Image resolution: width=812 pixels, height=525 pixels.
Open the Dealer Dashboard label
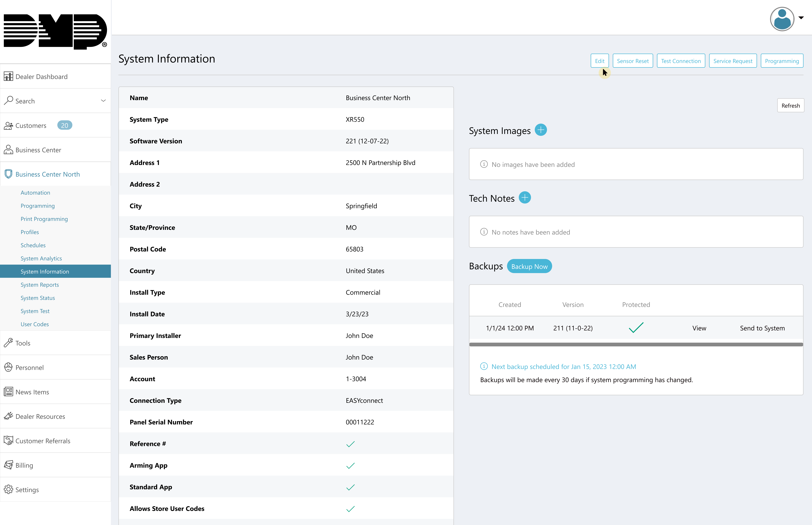click(42, 77)
